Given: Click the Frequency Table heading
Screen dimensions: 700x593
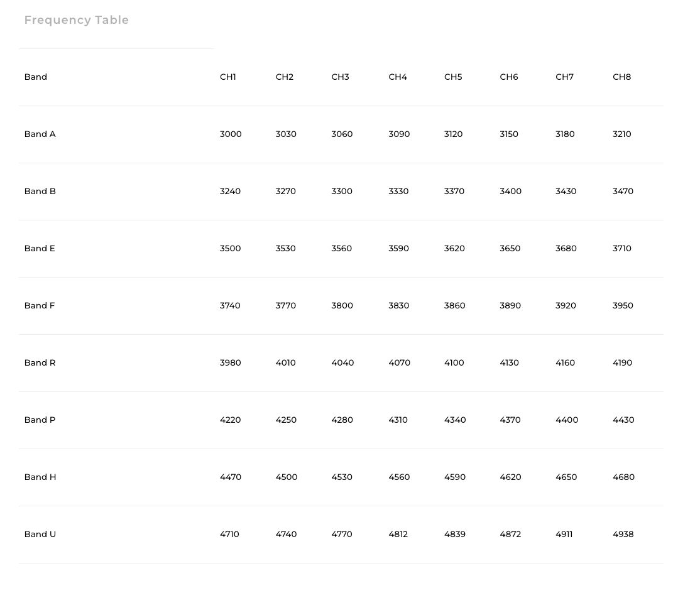Looking at the screenshot, I should (77, 20).
